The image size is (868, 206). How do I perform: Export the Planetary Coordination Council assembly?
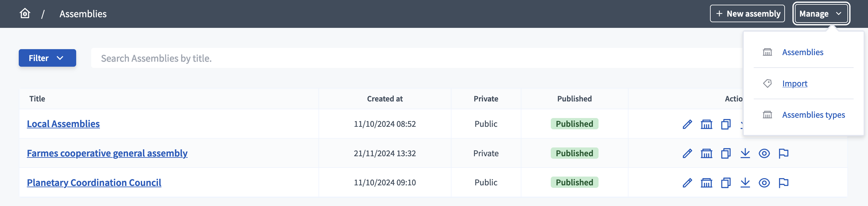pos(745,183)
